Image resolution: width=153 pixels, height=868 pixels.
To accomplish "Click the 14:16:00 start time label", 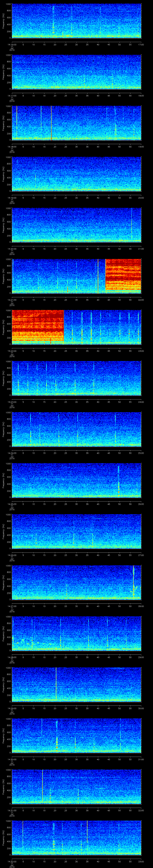I will pos(12,44).
